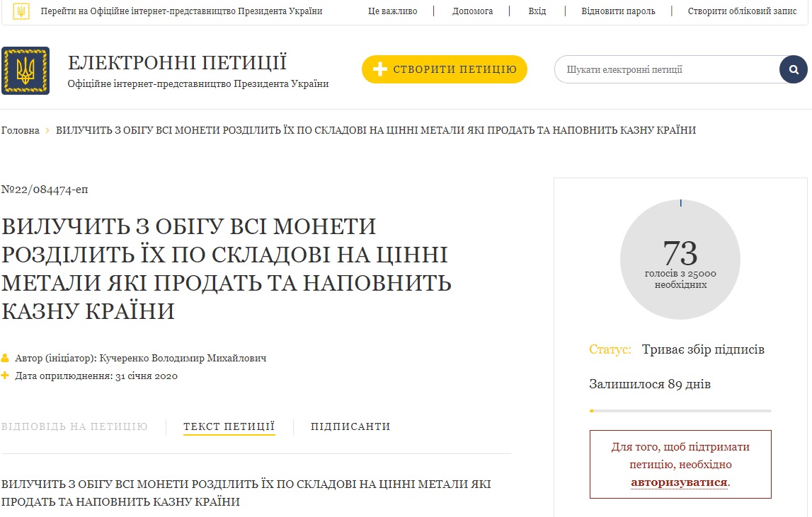
Task: Open Створити обліковий запис registration link
Action: (x=742, y=11)
